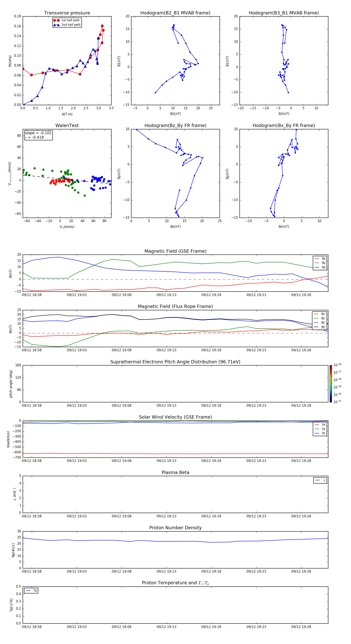Select the Tp legend in Proton Temperature plot
This screenshot has width=351, height=644.
[x=31, y=591]
